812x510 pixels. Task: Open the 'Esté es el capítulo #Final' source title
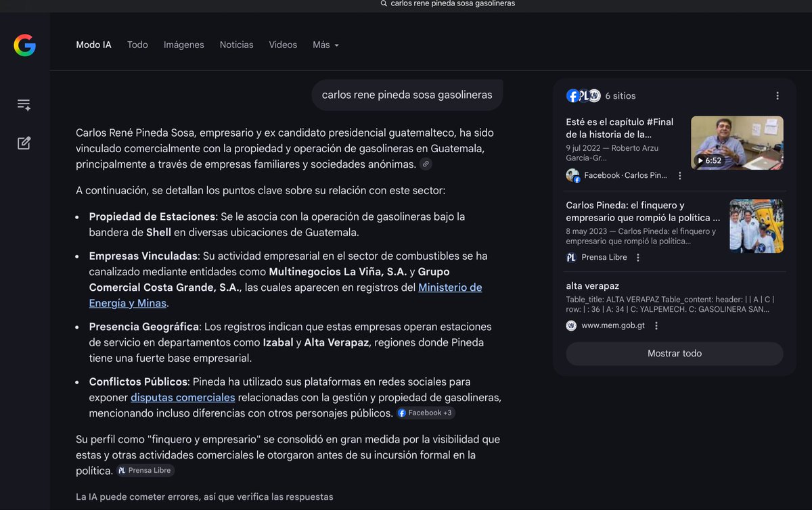point(620,129)
